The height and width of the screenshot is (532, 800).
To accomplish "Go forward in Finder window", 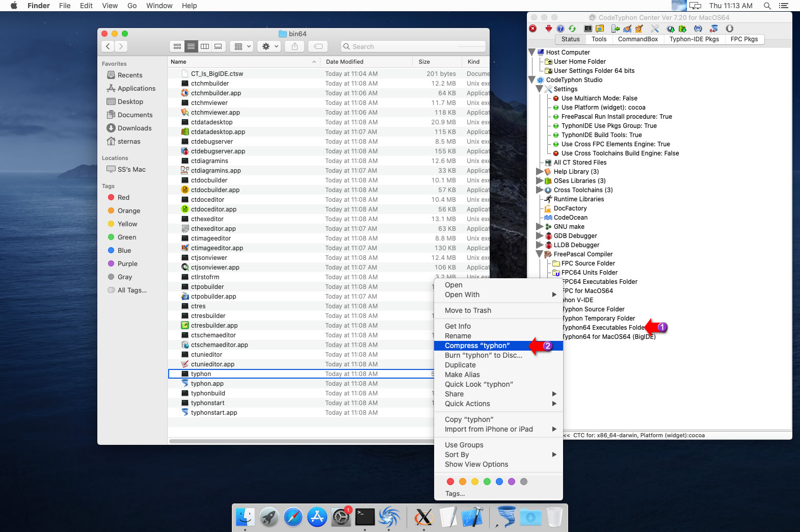I will [x=121, y=46].
